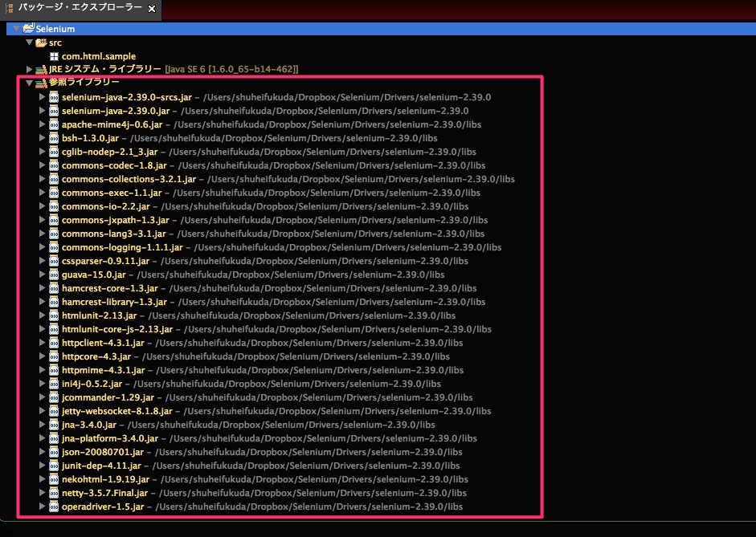Click the com.html.sample package icon
This screenshot has height=537, width=756.
pyautogui.click(x=54, y=56)
